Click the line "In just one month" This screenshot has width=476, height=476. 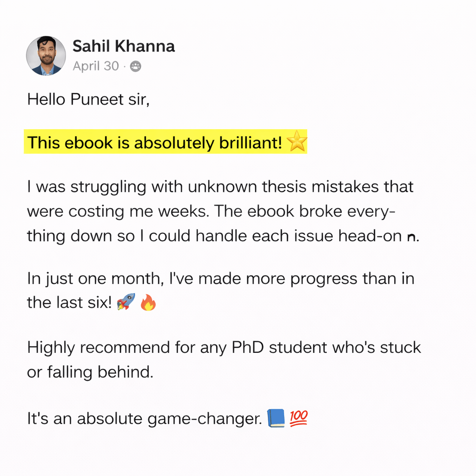point(220,279)
